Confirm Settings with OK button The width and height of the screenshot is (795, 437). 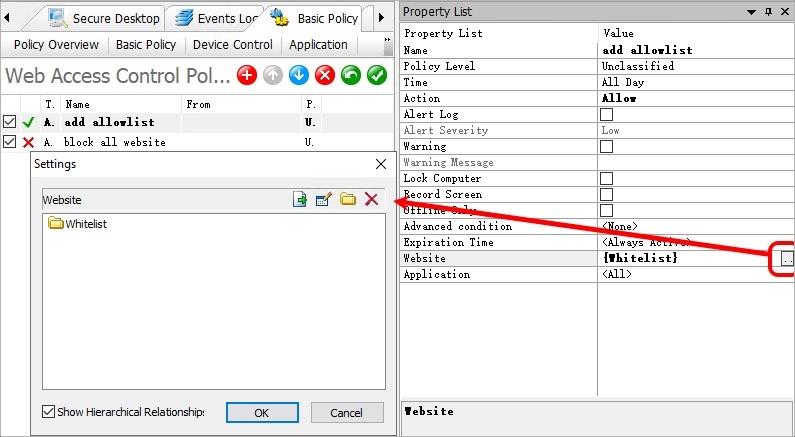[x=262, y=413]
